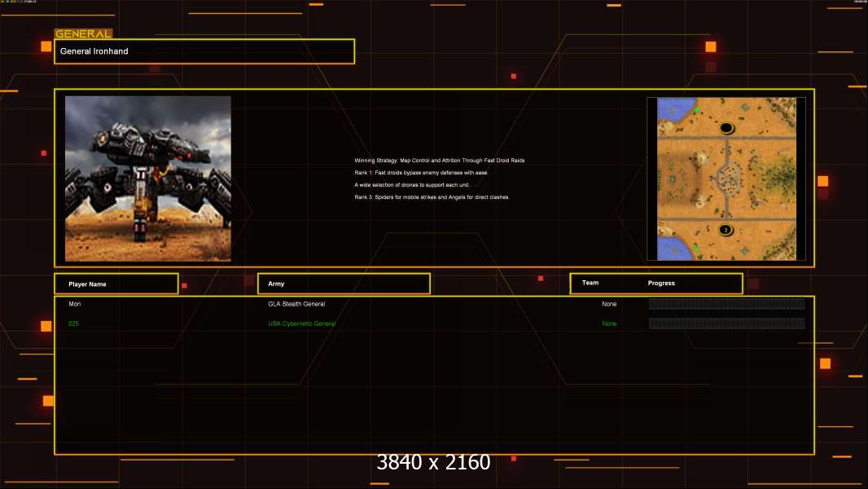Open the desert map preview

click(726, 178)
